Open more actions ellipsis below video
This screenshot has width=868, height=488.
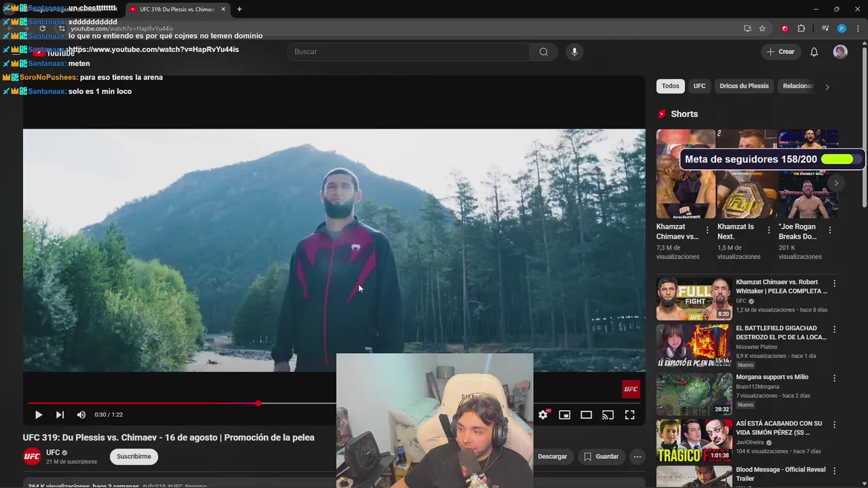click(x=637, y=457)
